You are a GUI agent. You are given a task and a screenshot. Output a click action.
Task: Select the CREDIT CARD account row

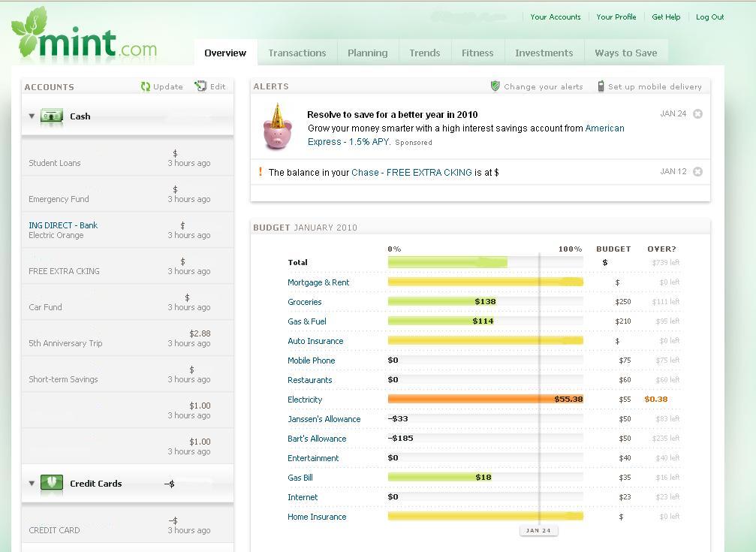pyautogui.click(x=128, y=525)
